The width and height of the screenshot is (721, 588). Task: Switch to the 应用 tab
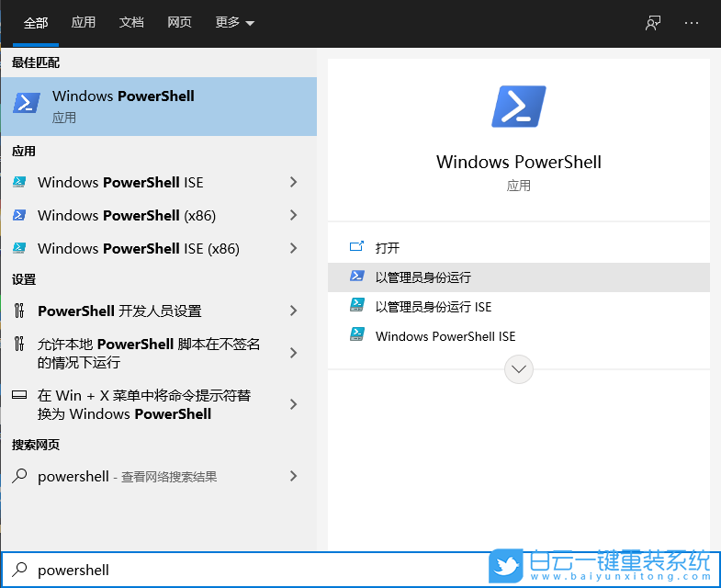pyautogui.click(x=84, y=22)
